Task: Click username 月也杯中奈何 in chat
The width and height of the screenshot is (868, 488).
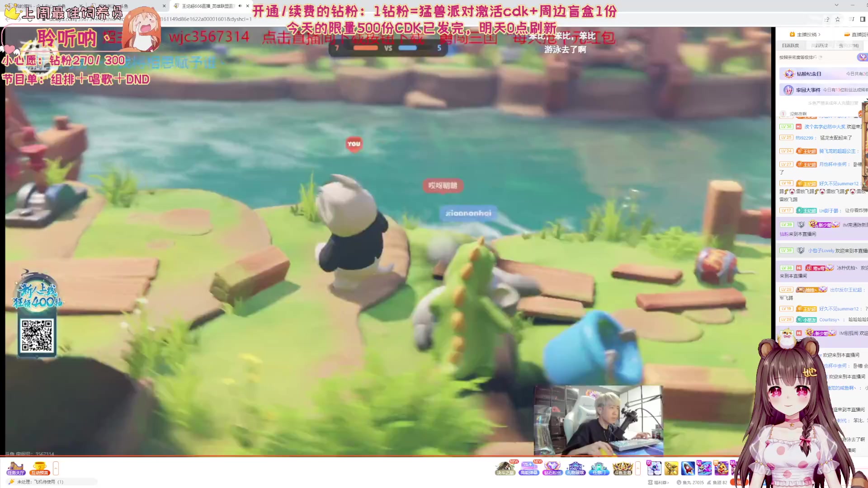Action: pyautogui.click(x=833, y=164)
